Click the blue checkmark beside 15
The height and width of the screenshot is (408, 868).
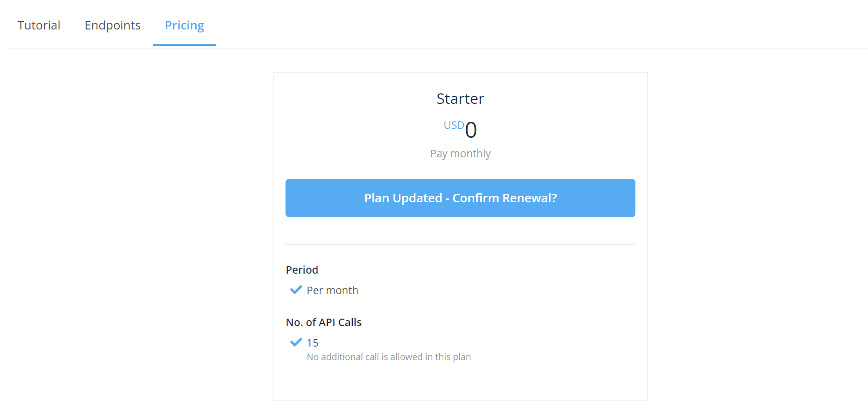pyautogui.click(x=296, y=342)
